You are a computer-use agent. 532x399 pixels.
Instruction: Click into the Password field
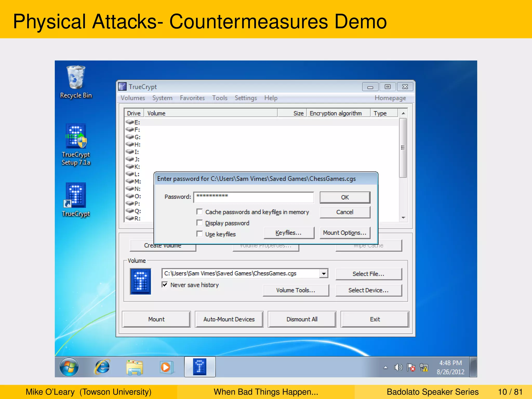pyautogui.click(x=254, y=197)
